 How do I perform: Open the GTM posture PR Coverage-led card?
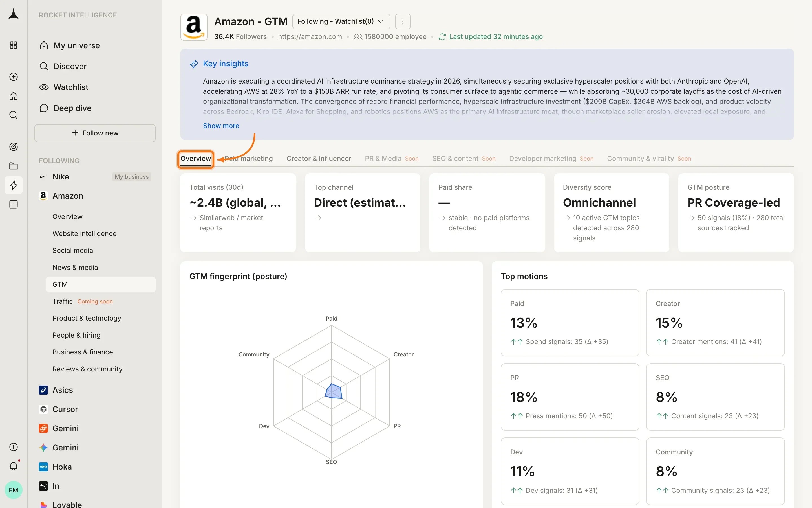[x=736, y=213]
